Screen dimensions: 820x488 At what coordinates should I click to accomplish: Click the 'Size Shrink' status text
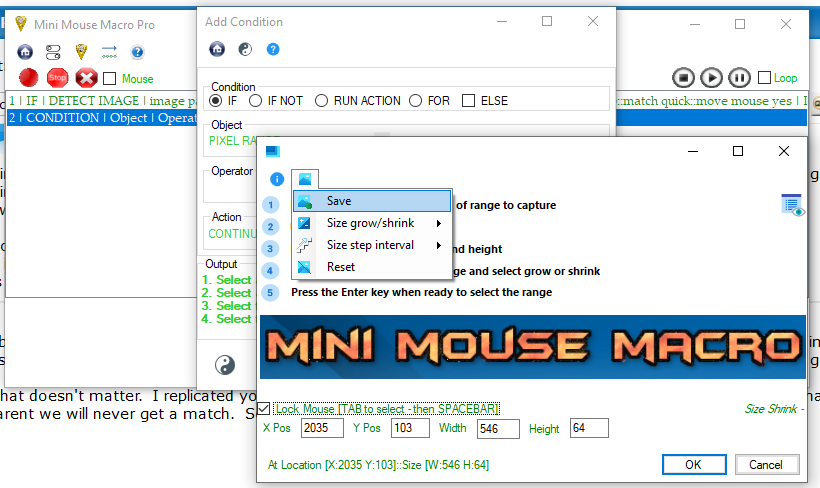tap(774, 408)
